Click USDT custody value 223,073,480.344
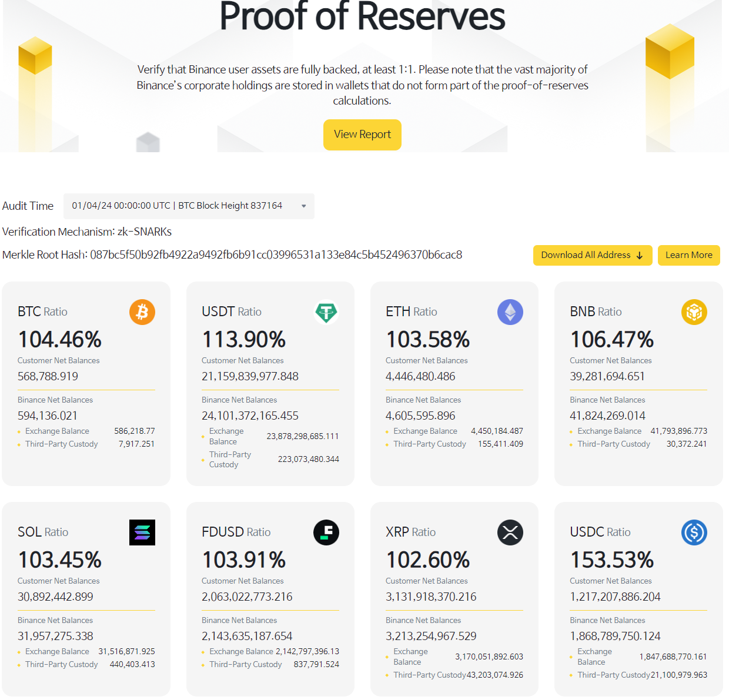729x700 pixels. (x=309, y=459)
